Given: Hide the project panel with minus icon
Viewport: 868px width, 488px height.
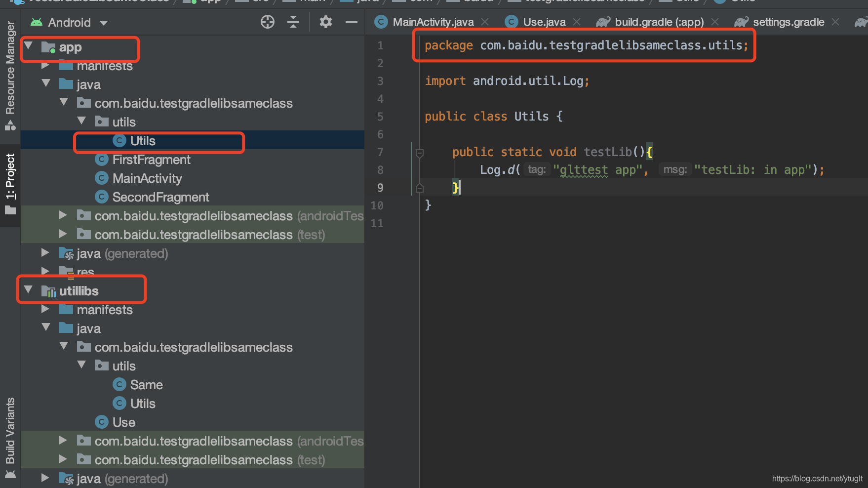Looking at the screenshot, I should (352, 22).
